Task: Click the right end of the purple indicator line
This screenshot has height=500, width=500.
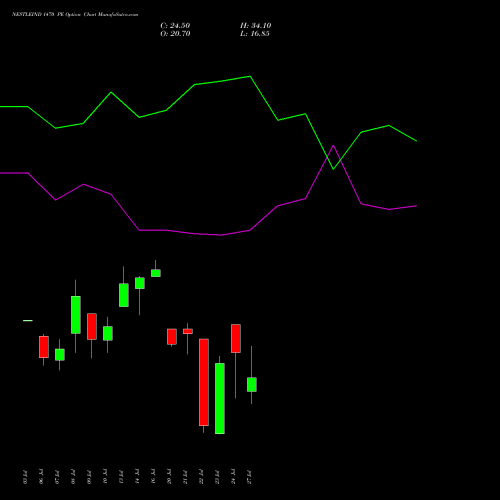Action: click(x=416, y=206)
